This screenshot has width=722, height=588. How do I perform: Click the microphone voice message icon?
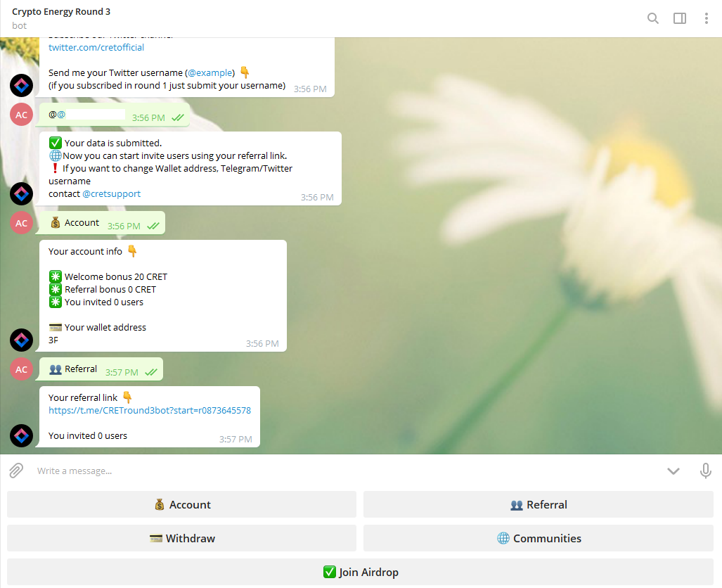(x=706, y=471)
